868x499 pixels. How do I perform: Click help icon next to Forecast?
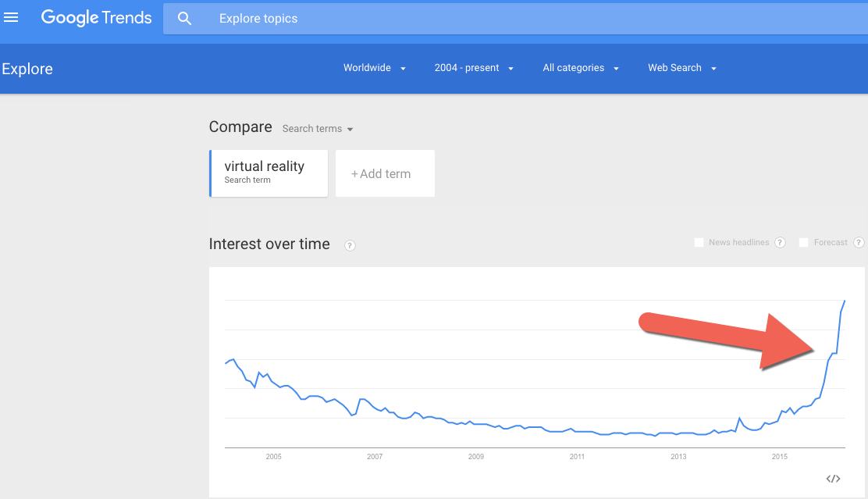[859, 243]
